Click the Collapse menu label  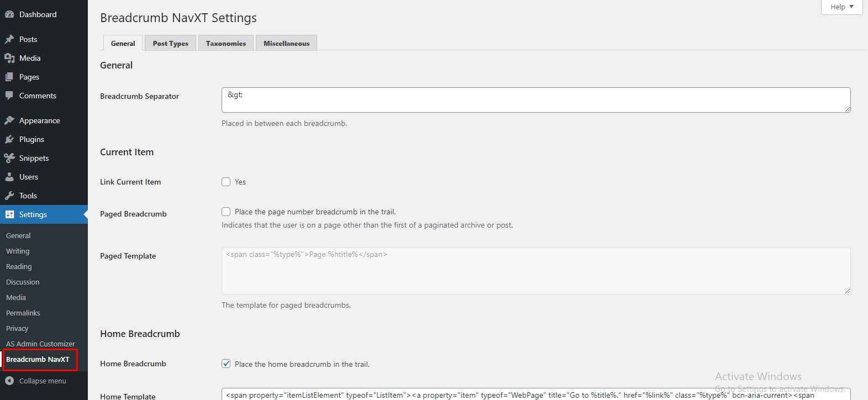pos(43,381)
